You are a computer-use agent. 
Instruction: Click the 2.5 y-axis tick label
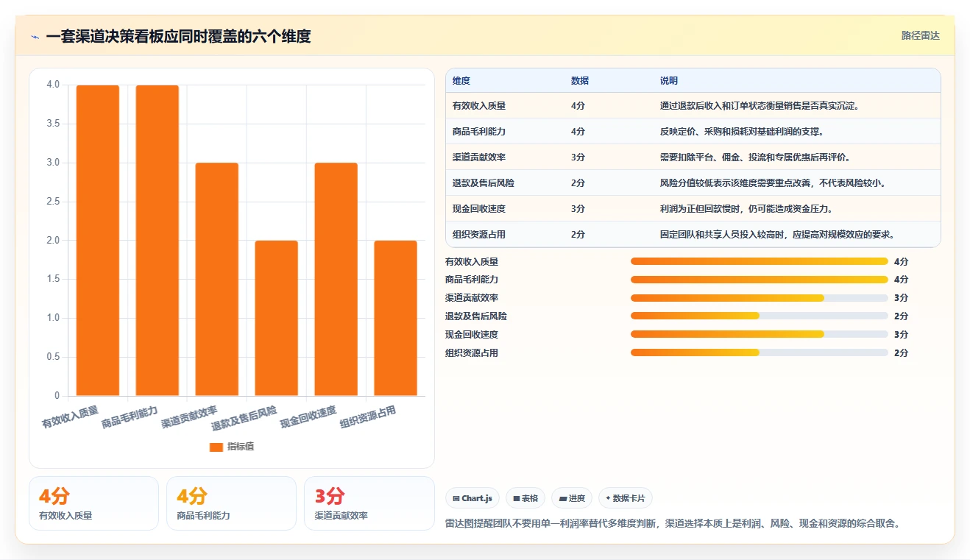tap(53, 202)
